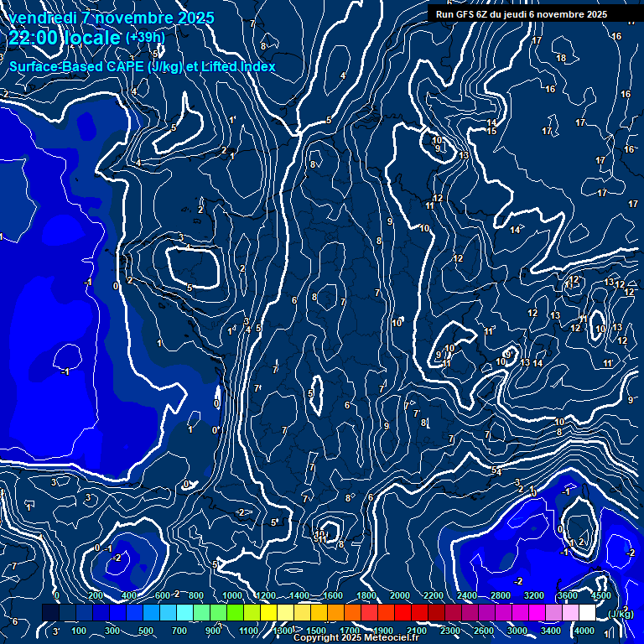Click the Lifted Index contour label '18'
The height and width of the screenshot is (644, 644).
[561, 58]
